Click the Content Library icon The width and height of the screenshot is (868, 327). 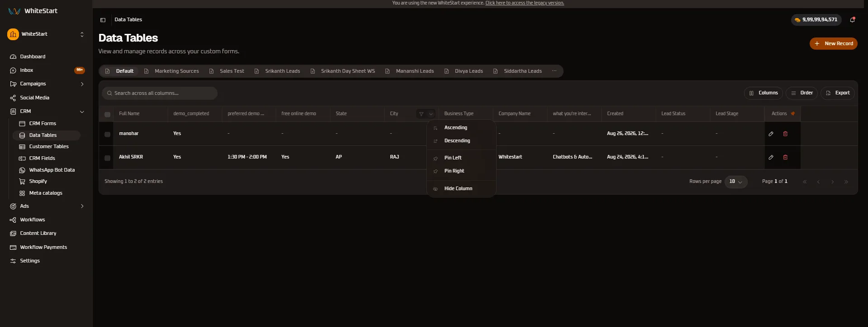(13, 234)
